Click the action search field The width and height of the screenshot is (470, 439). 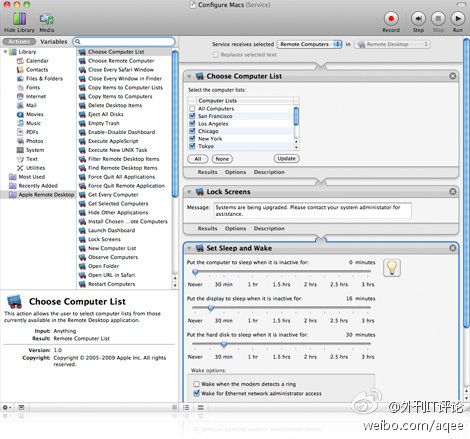124,42
